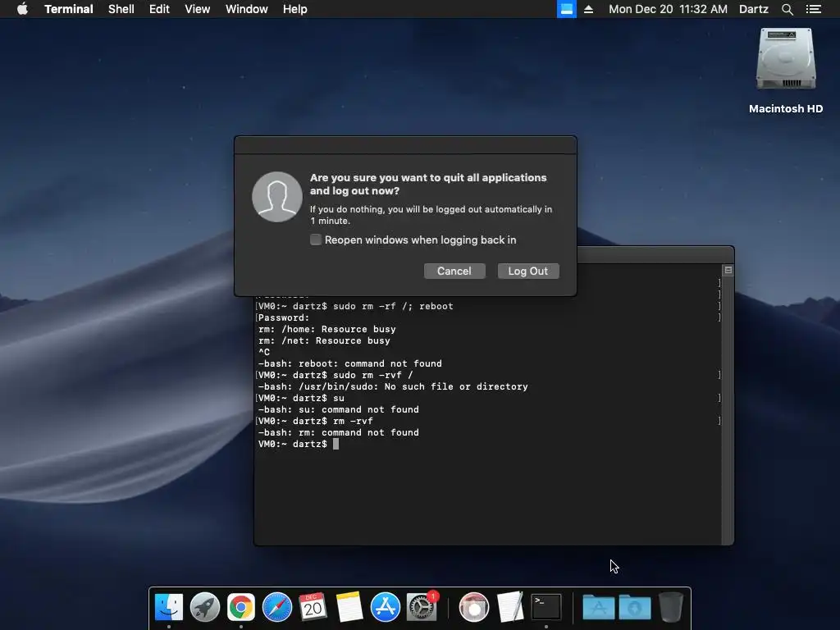
Task: Click the Cancel button in logout dialog
Action: 454,271
